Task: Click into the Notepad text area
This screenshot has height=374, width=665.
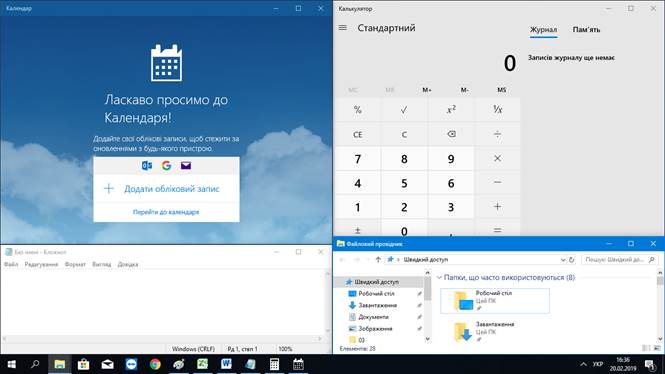Action: [163, 302]
